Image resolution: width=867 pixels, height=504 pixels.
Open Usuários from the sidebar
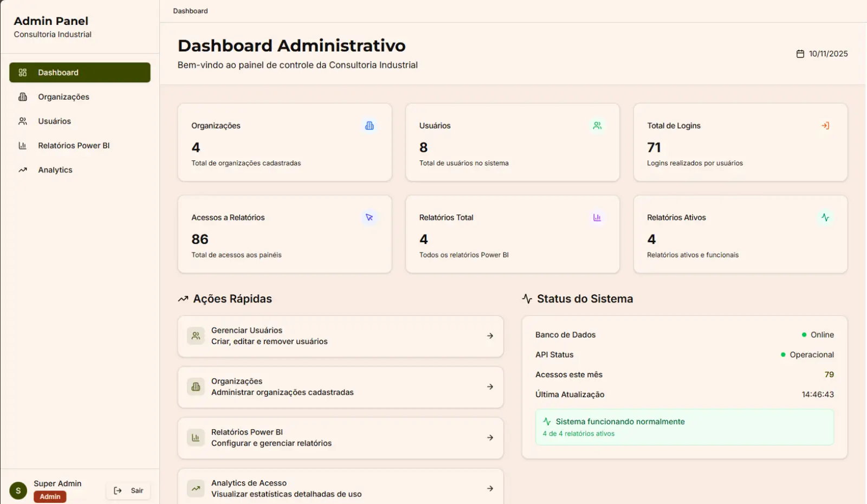click(54, 121)
